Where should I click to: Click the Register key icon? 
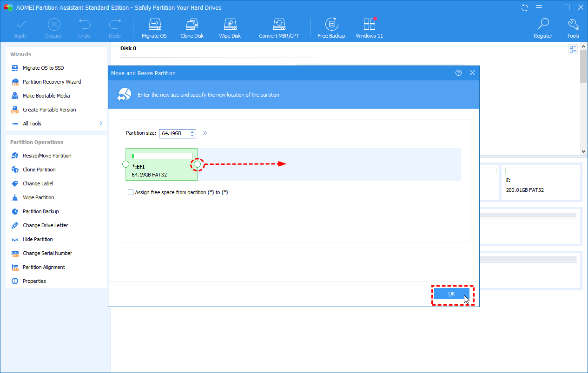tap(542, 24)
